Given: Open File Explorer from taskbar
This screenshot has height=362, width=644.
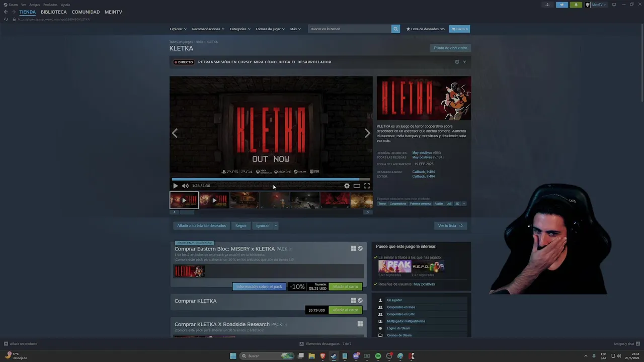Looking at the screenshot, I should pyautogui.click(x=311, y=356).
